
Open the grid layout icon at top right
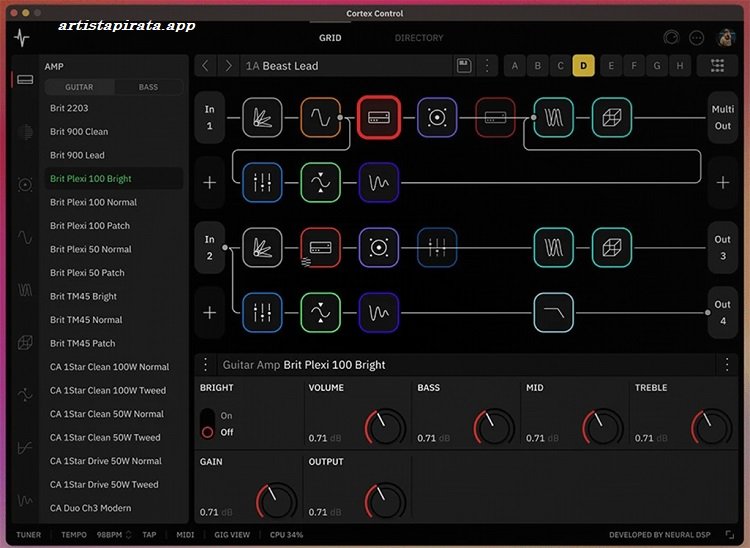click(x=717, y=66)
